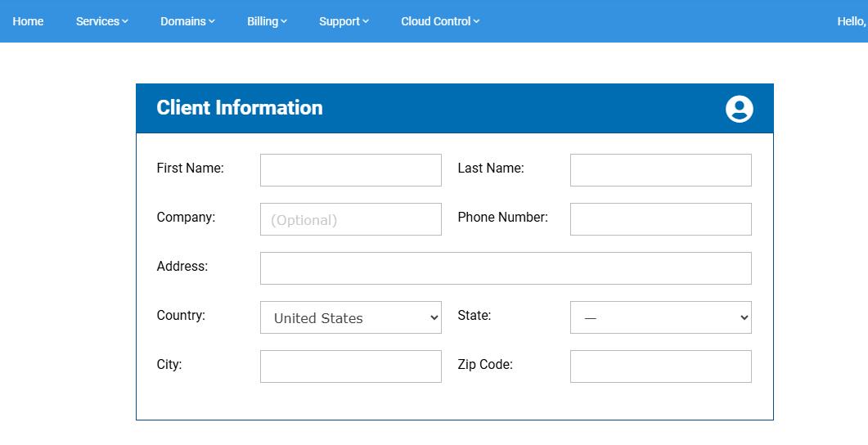
Task: Click the chevron arrow next to Services
Action: 125,22
